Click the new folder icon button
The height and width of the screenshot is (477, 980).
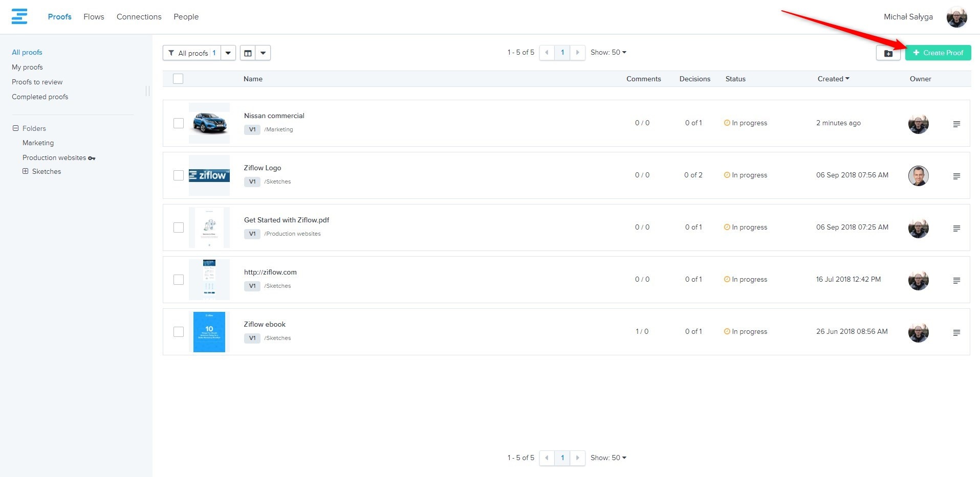coord(888,53)
